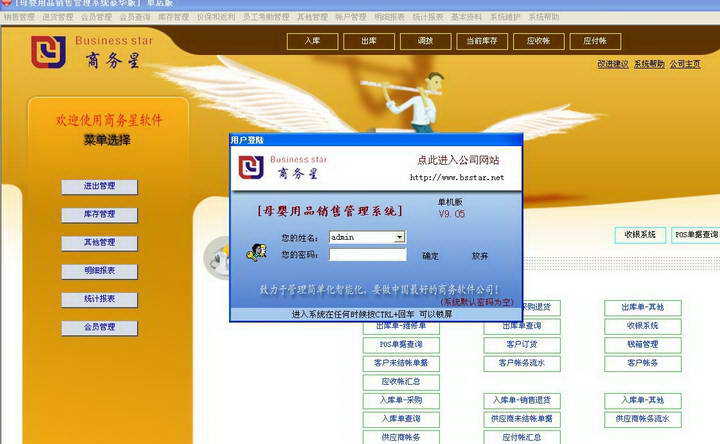Cancel login with the 放弃 button
This screenshot has height=444, width=720.
point(480,256)
